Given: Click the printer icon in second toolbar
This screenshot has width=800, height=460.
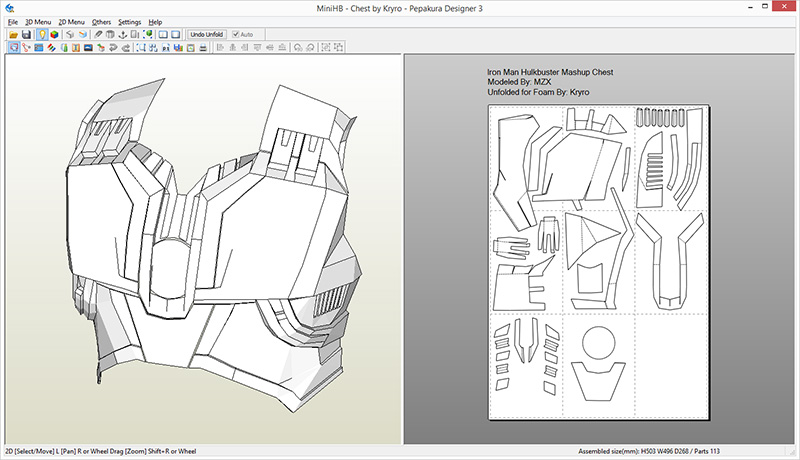Looking at the screenshot, I should coord(203,47).
